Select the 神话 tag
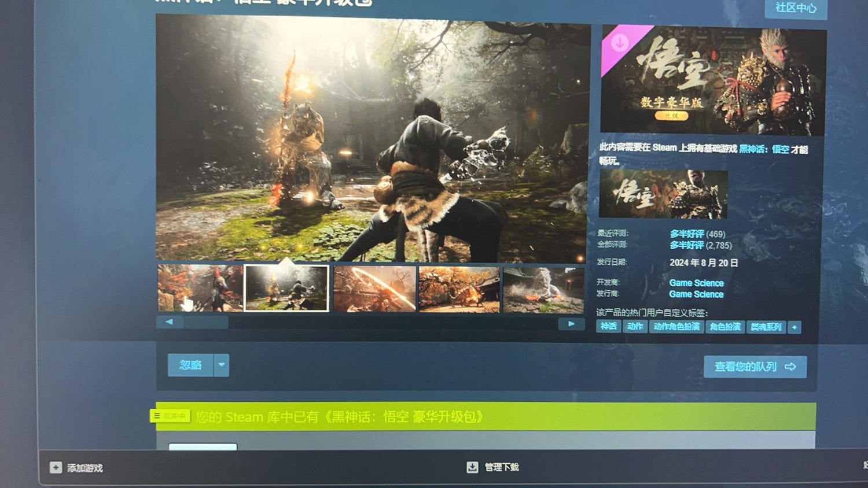The width and height of the screenshot is (868, 488). [x=608, y=326]
